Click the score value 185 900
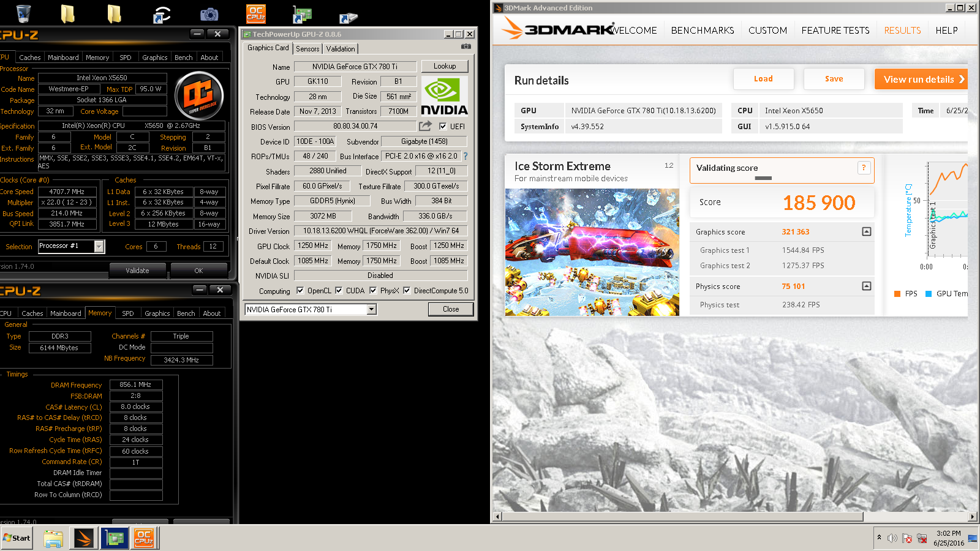980x551 pixels. pos(819,203)
